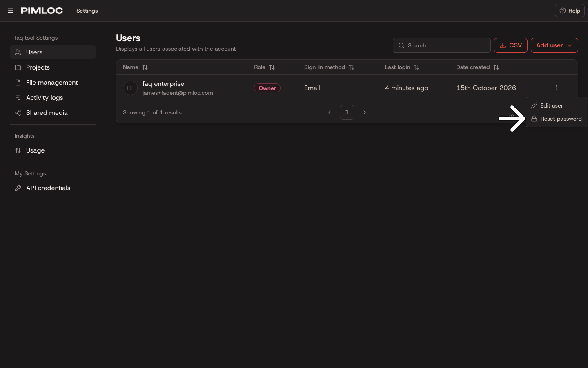Open Shared media section

[x=53, y=113]
